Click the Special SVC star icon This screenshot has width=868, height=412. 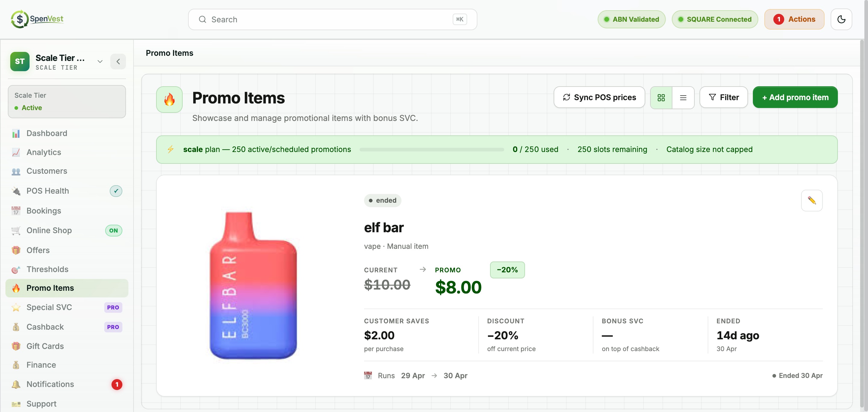[x=16, y=307]
